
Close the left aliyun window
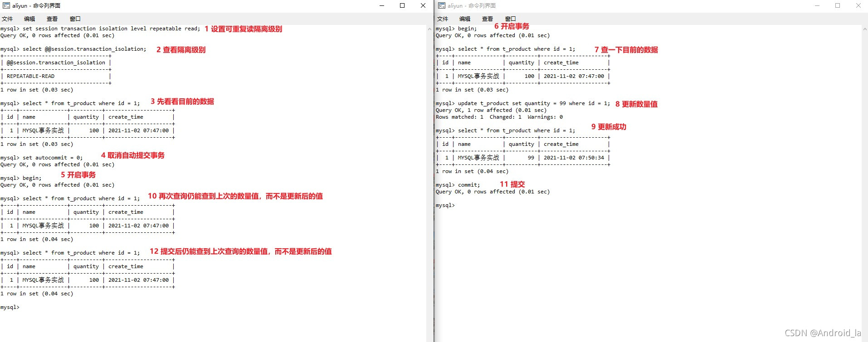[423, 5]
